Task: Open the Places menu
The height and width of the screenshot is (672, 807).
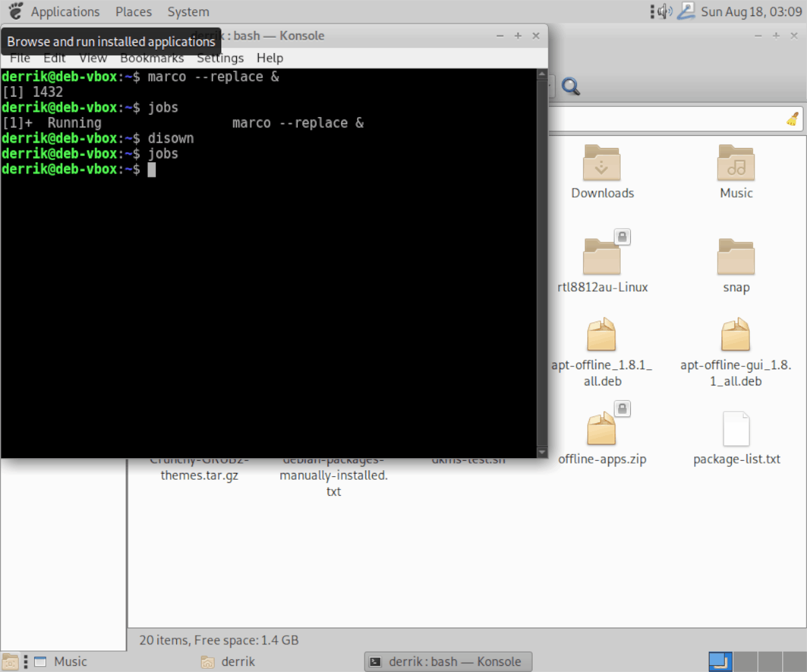Action: [x=133, y=11]
